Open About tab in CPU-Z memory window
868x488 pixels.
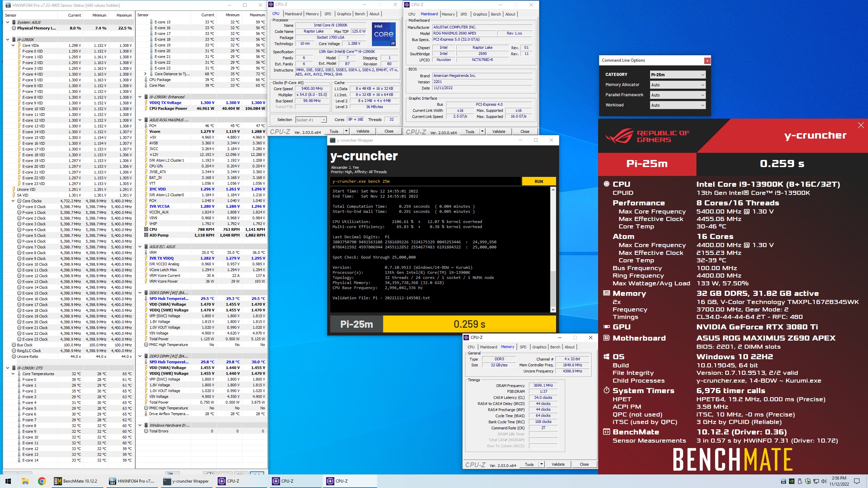(570, 347)
